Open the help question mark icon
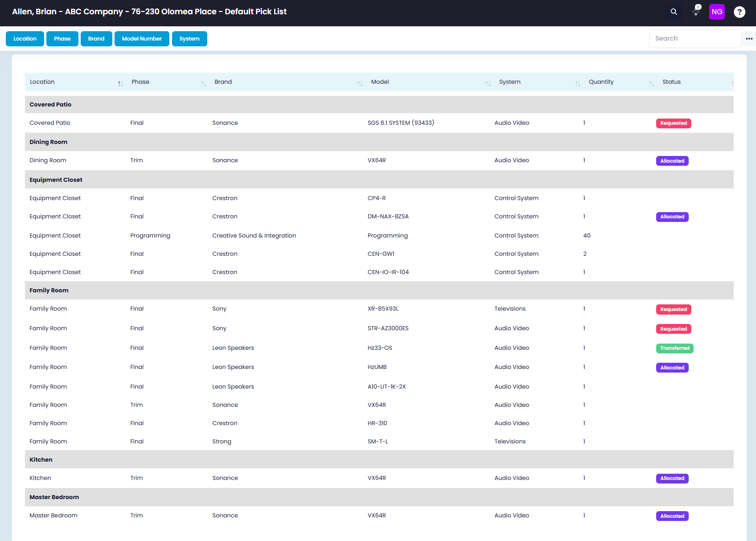 [x=740, y=12]
